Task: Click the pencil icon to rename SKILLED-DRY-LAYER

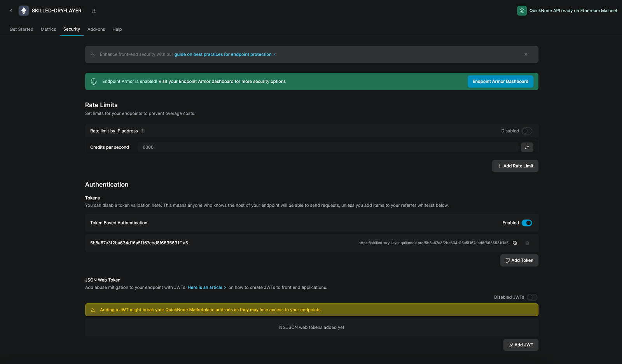Action: (x=93, y=11)
